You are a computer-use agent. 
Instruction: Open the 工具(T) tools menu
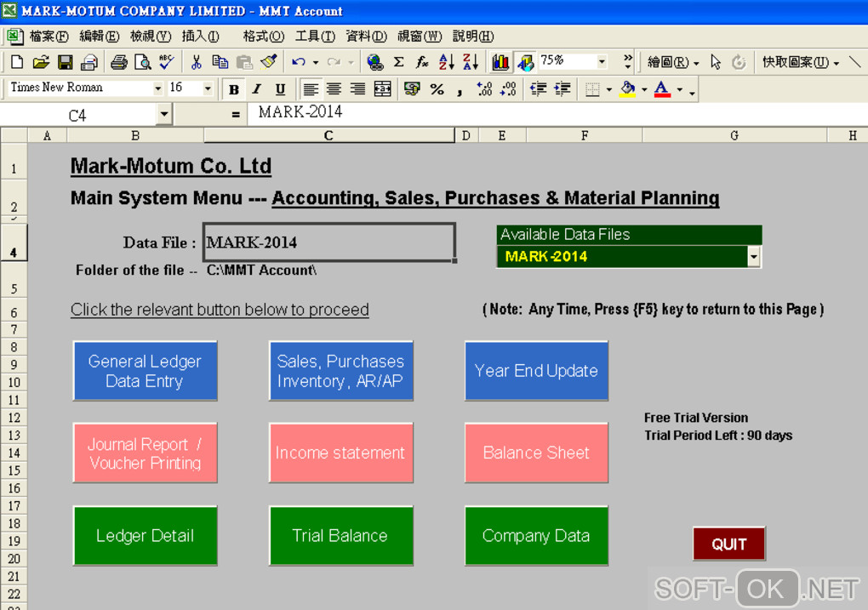coord(315,37)
